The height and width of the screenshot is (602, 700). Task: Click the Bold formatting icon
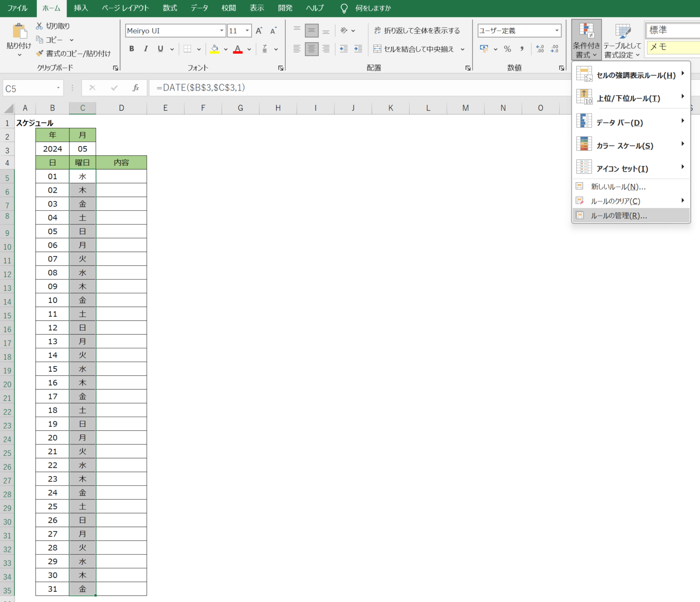(132, 49)
